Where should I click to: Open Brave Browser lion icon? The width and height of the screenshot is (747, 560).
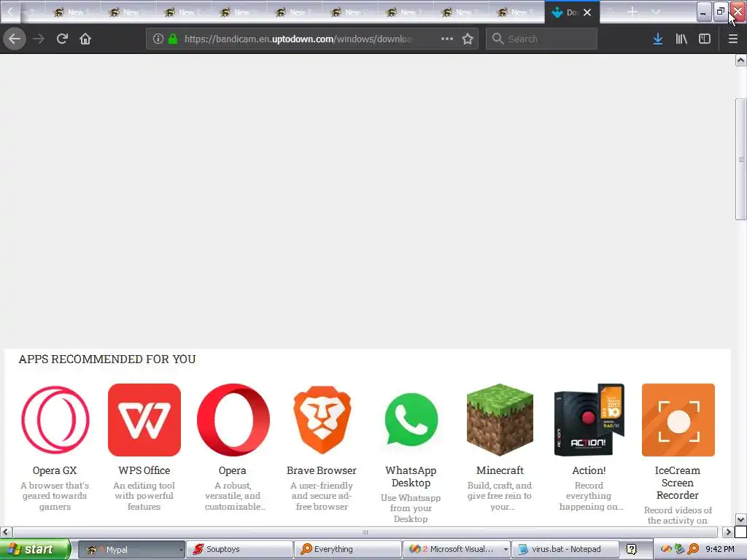point(322,419)
